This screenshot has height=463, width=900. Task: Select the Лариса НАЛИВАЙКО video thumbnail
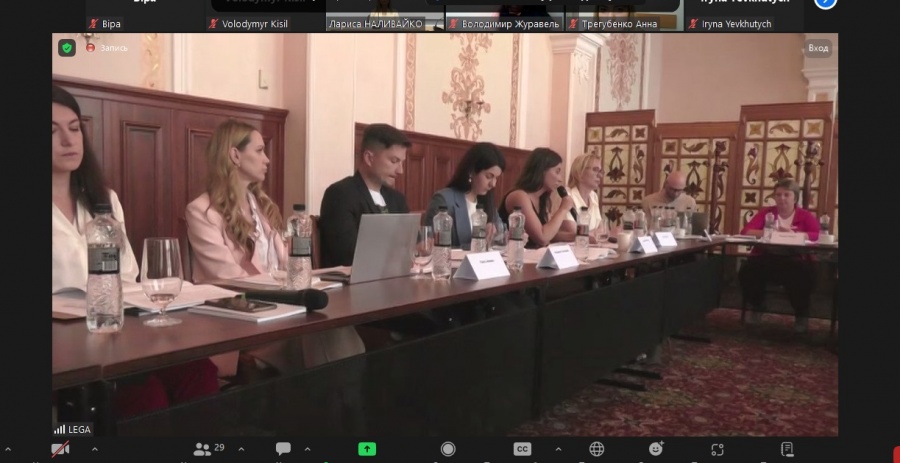(x=385, y=15)
